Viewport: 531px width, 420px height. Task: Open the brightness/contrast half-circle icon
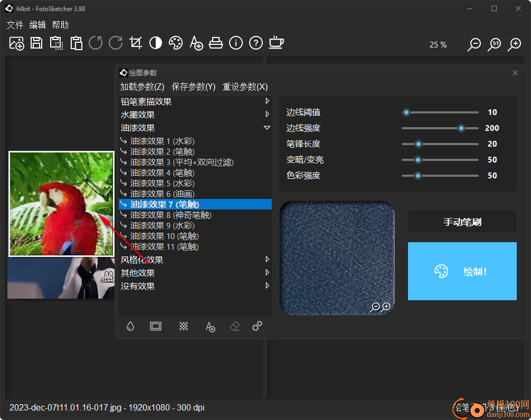click(156, 43)
